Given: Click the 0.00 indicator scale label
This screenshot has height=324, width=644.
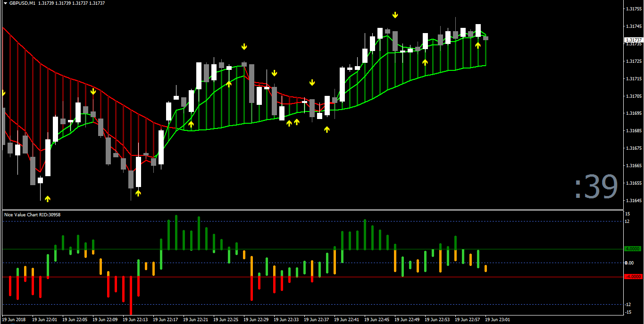Looking at the screenshot, I should click(629, 263).
